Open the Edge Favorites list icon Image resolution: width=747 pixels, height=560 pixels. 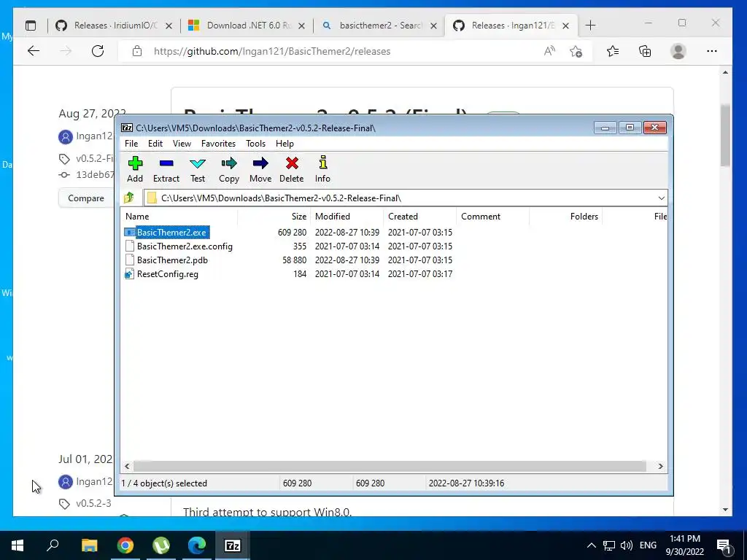click(613, 51)
